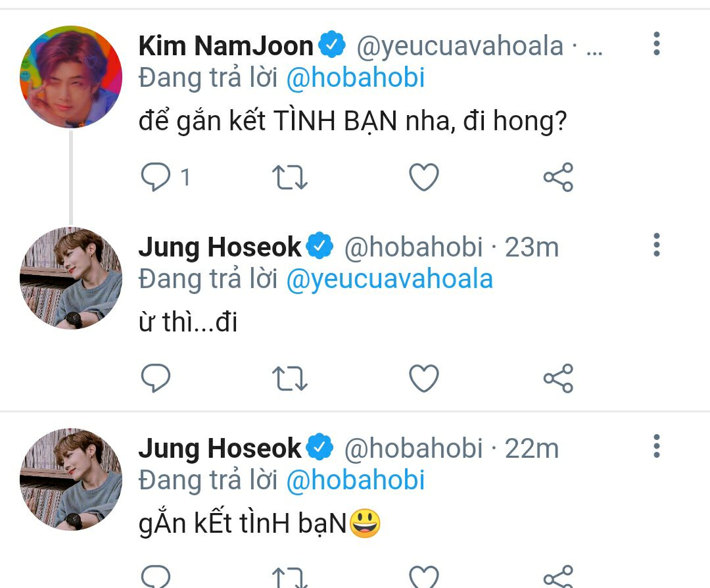Like Kim NamJoon's TÌNH BẠN tweet

424,177
